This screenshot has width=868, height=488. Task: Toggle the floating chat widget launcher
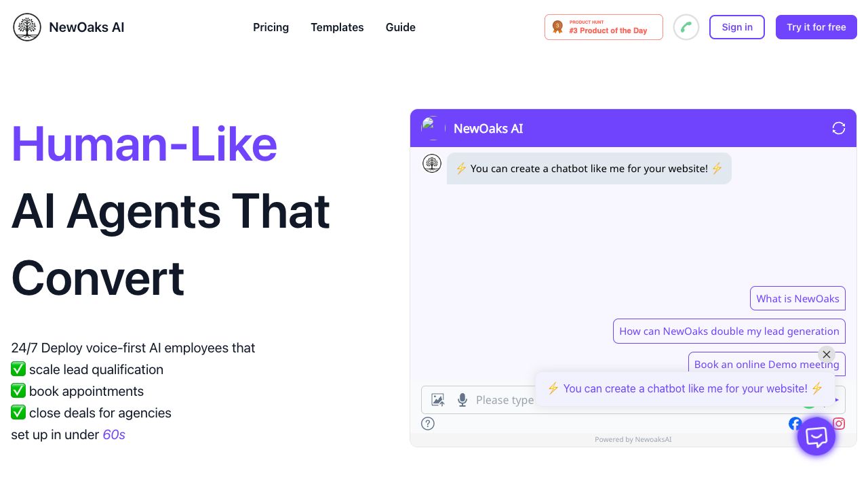pyautogui.click(x=816, y=436)
